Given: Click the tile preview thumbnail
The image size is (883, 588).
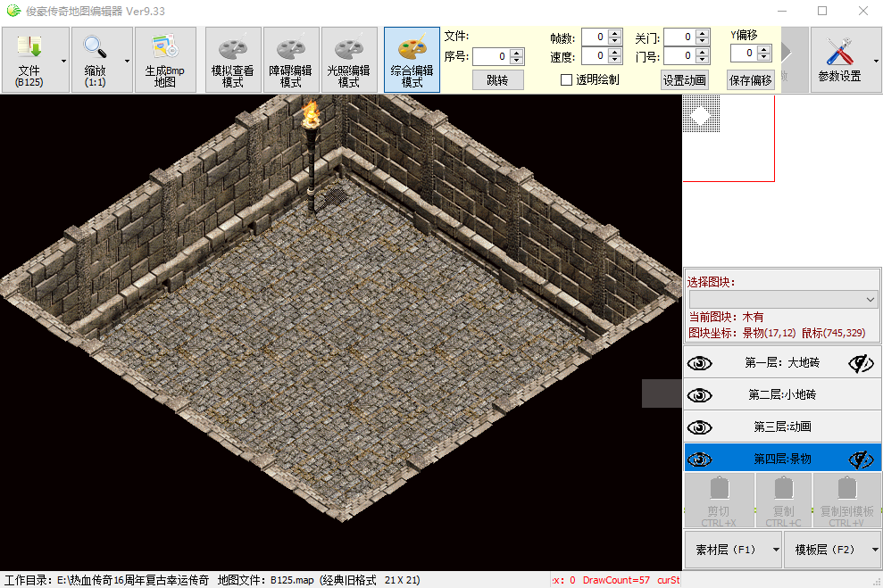Looking at the screenshot, I should point(701,114).
